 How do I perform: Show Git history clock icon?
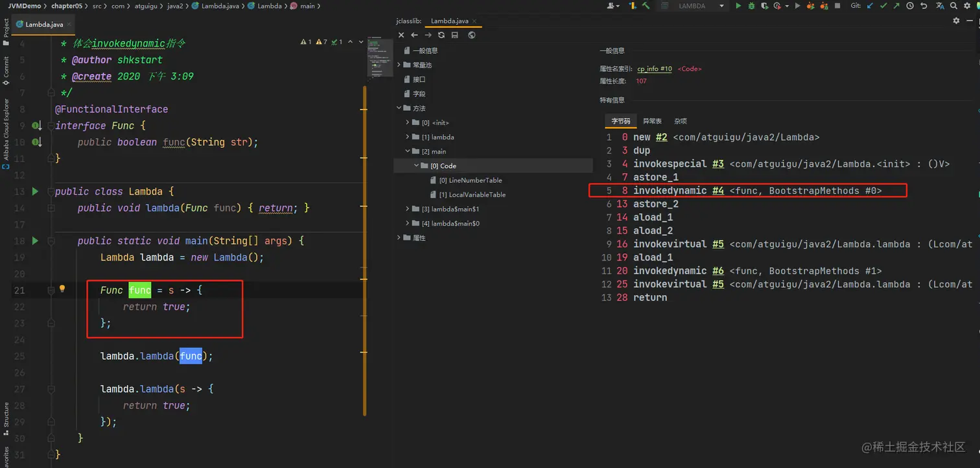[x=910, y=6]
